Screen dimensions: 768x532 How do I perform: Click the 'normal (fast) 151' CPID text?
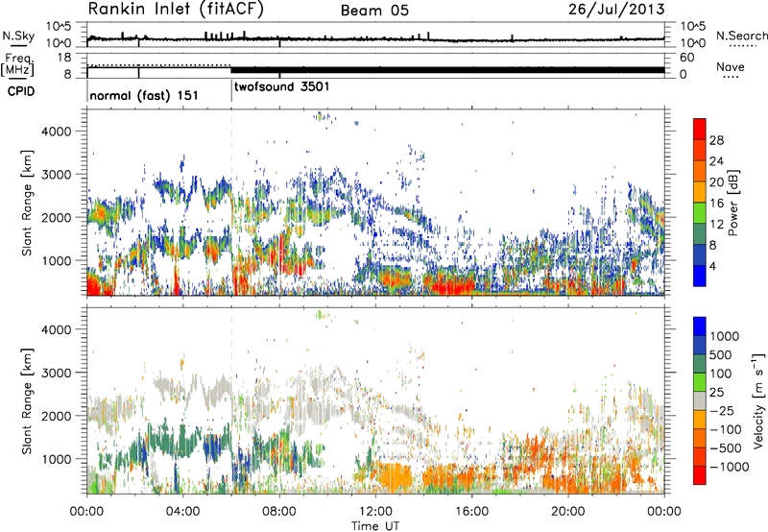tap(144, 95)
